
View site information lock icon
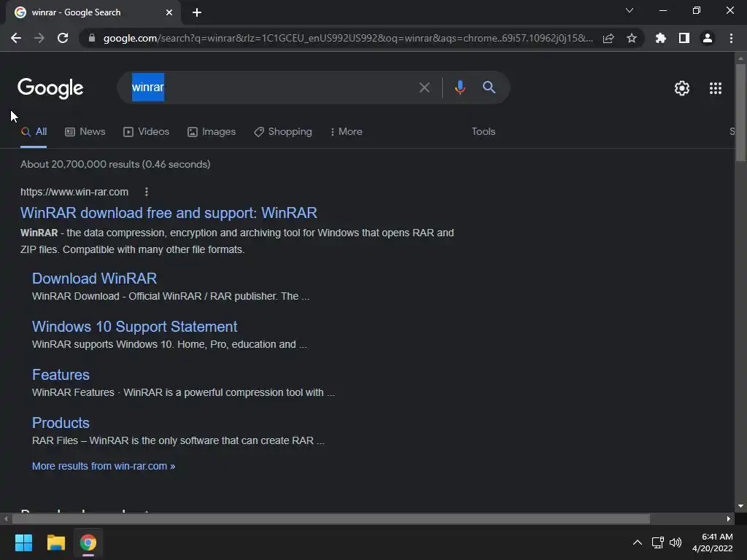(92, 38)
